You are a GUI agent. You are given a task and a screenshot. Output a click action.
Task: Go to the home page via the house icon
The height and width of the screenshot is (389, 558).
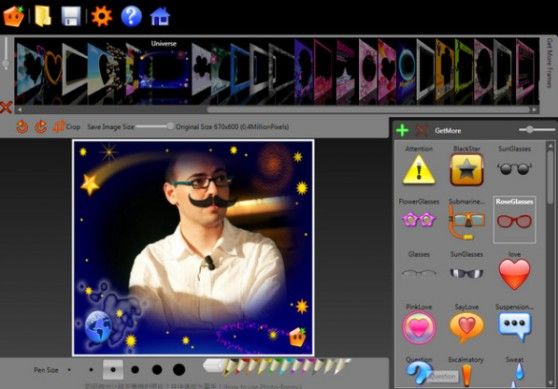click(160, 16)
